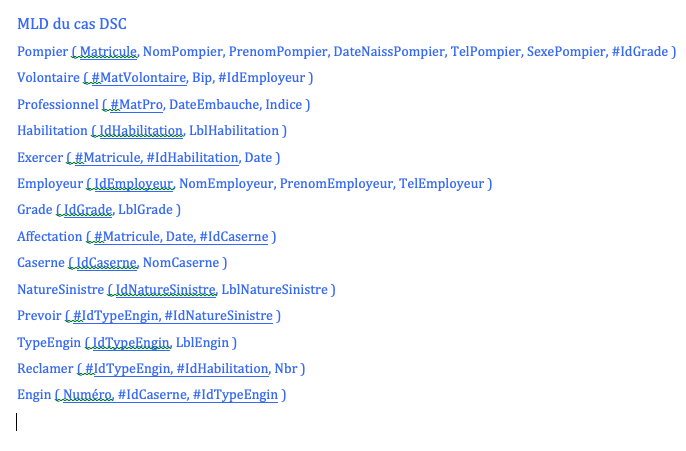This screenshot has height=451, width=686.
Task: Click the heading "MLD du cas DSC"
Action: coord(71,24)
